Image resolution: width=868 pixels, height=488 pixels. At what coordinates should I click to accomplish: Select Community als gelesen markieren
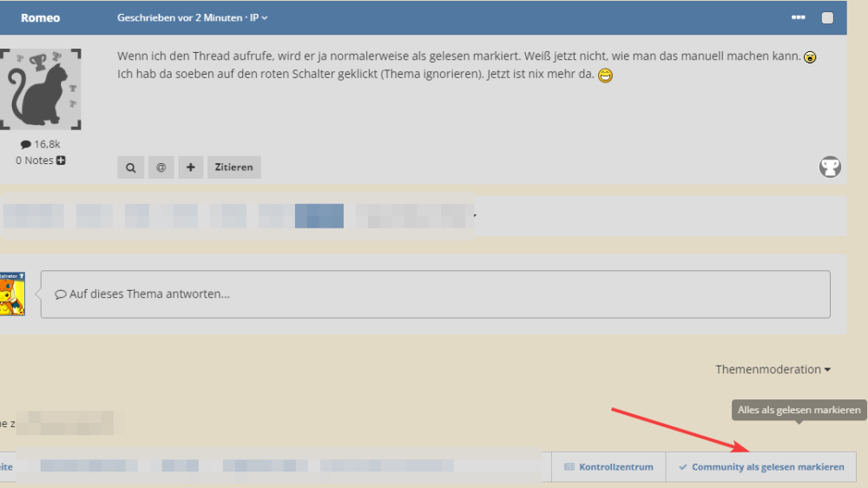click(x=760, y=467)
